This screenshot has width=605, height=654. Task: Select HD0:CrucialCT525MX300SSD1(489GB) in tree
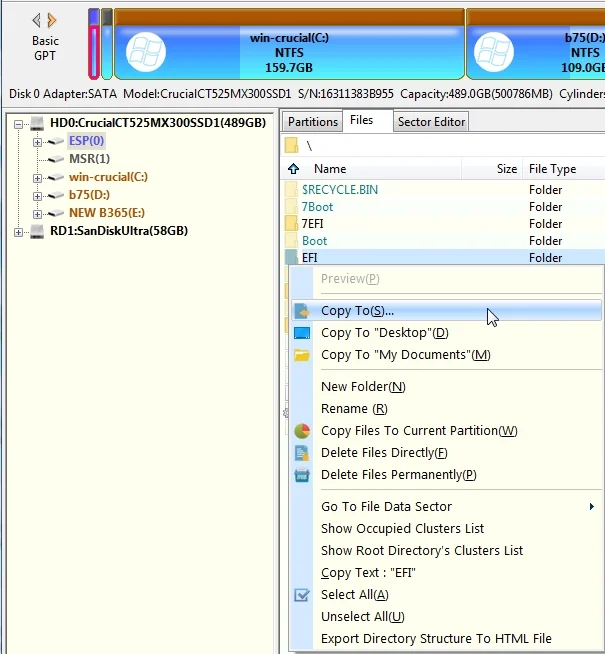coord(158,123)
